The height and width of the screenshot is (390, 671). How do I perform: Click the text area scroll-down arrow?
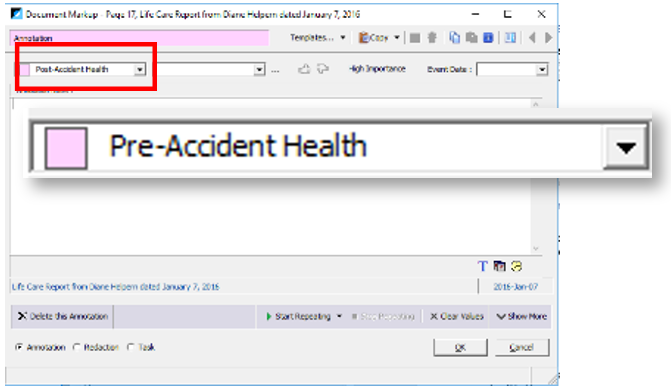tap(536, 249)
